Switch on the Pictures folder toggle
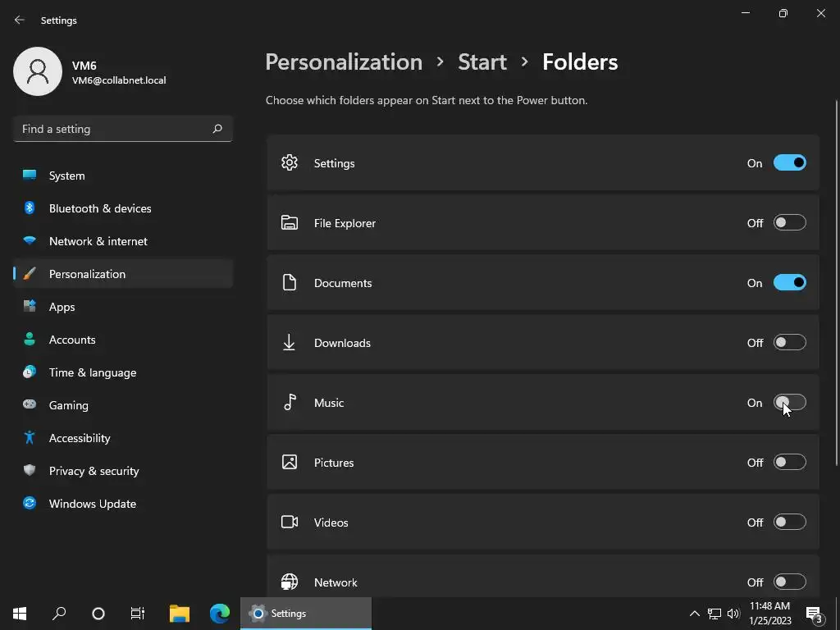The image size is (840, 630). pos(789,463)
